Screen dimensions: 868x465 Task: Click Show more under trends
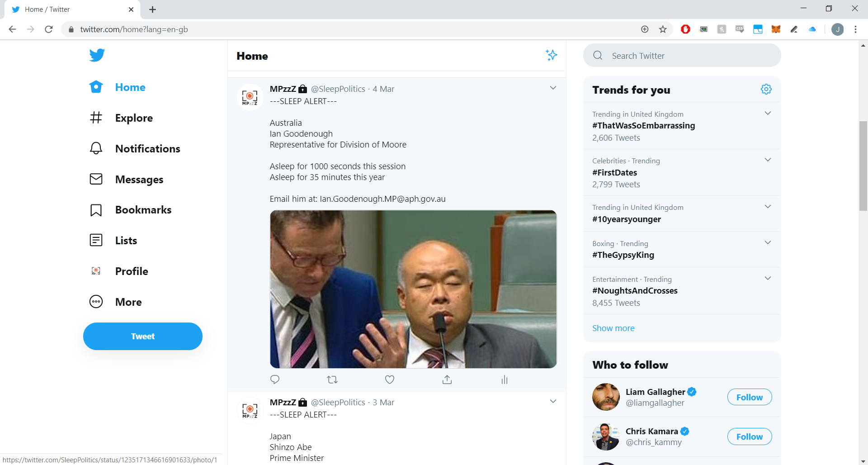(x=613, y=328)
